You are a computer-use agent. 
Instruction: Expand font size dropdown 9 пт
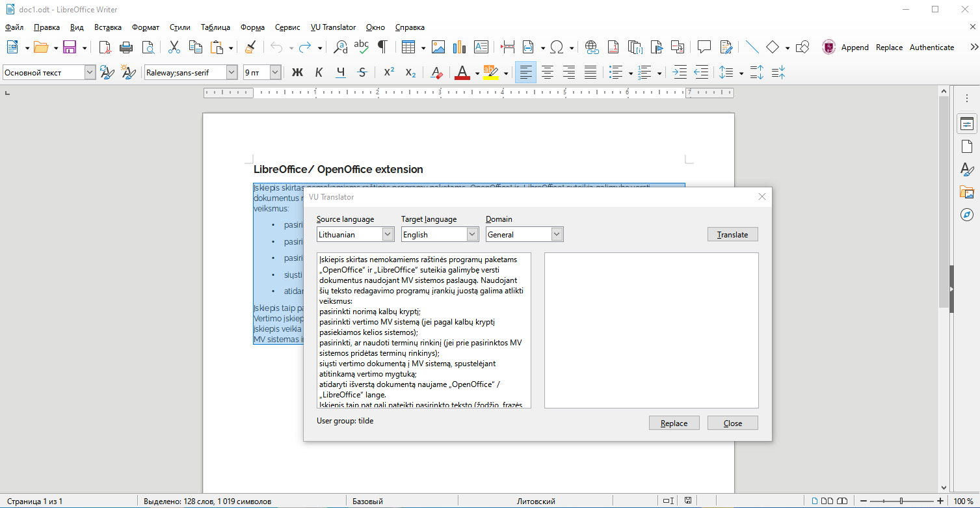click(x=275, y=72)
